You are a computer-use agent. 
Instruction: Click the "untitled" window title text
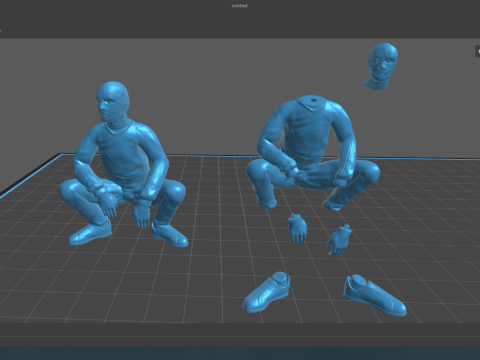click(x=240, y=6)
